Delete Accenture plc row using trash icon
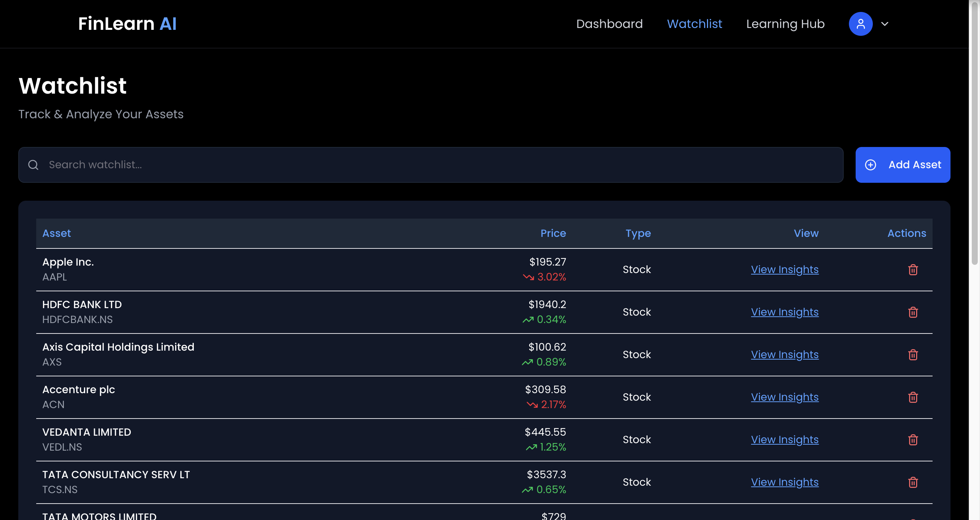Screen dimensions: 980x520 (913, 397)
